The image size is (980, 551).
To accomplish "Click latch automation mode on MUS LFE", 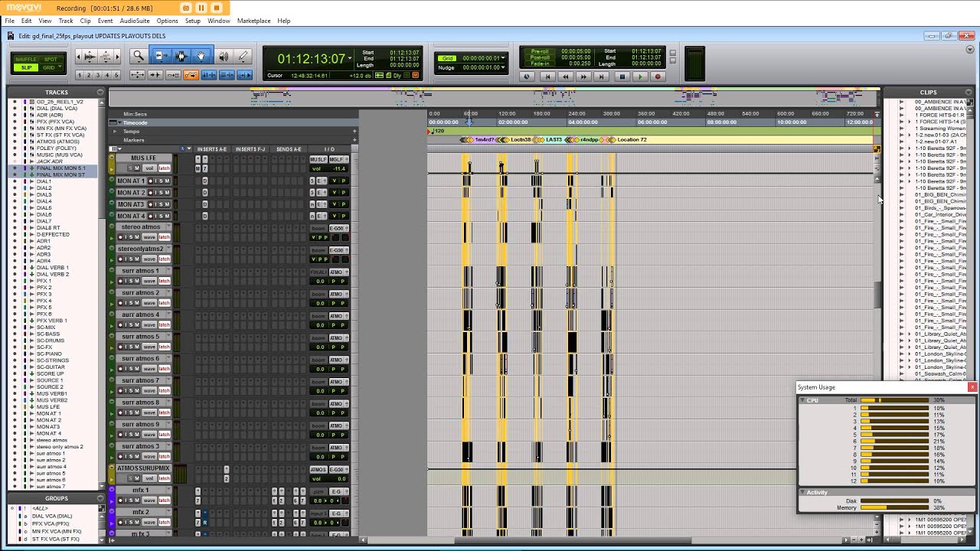I will 164,168.
